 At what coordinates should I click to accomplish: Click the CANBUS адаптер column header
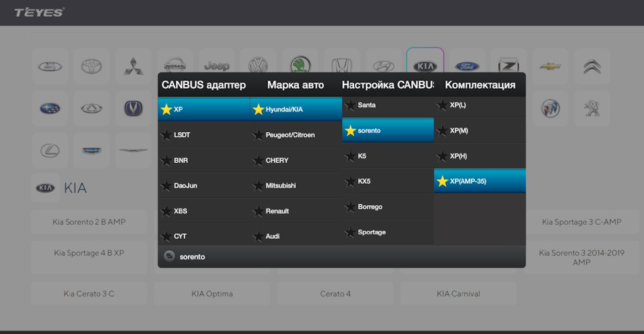[x=203, y=85]
